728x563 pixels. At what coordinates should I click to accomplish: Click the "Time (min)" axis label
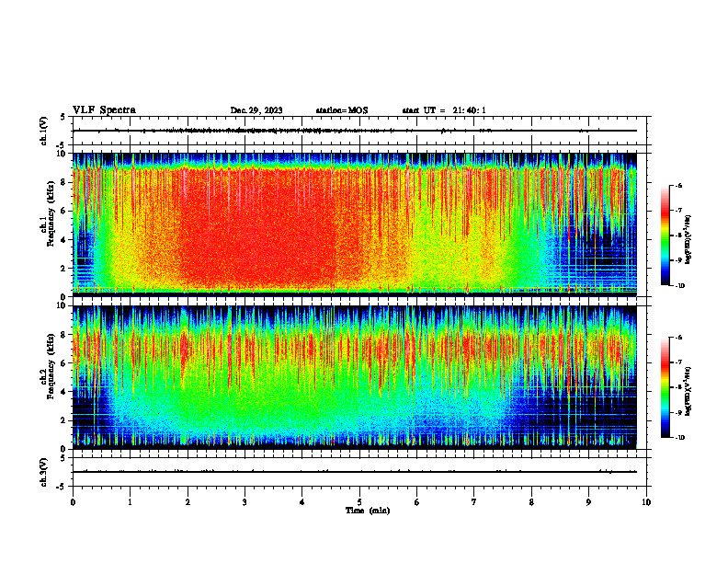click(x=368, y=511)
